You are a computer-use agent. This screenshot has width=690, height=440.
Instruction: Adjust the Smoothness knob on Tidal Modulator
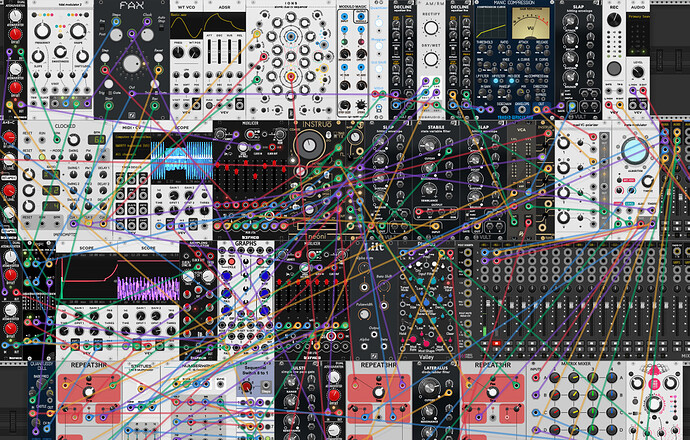point(60,51)
